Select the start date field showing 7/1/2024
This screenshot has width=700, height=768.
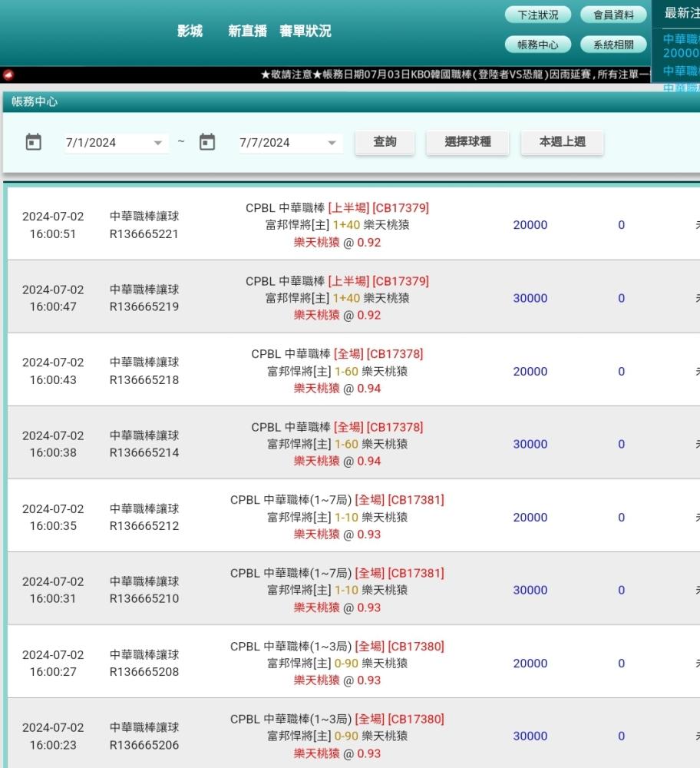point(117,143)
